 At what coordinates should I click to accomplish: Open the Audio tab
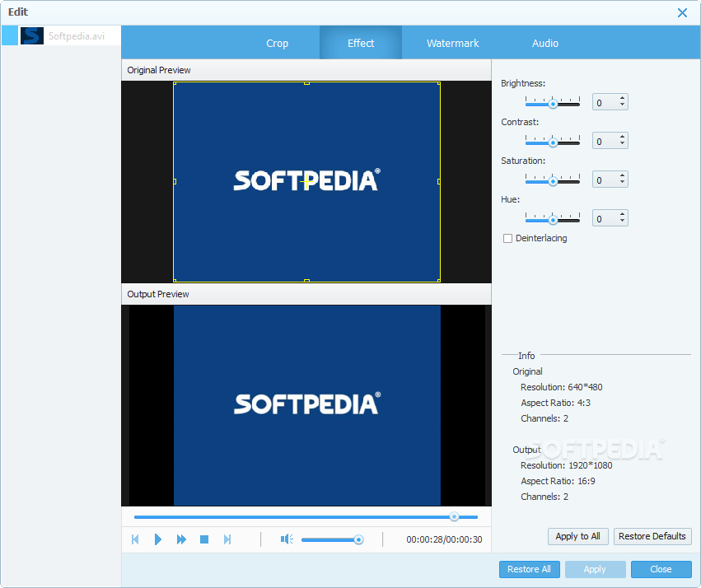545,44
